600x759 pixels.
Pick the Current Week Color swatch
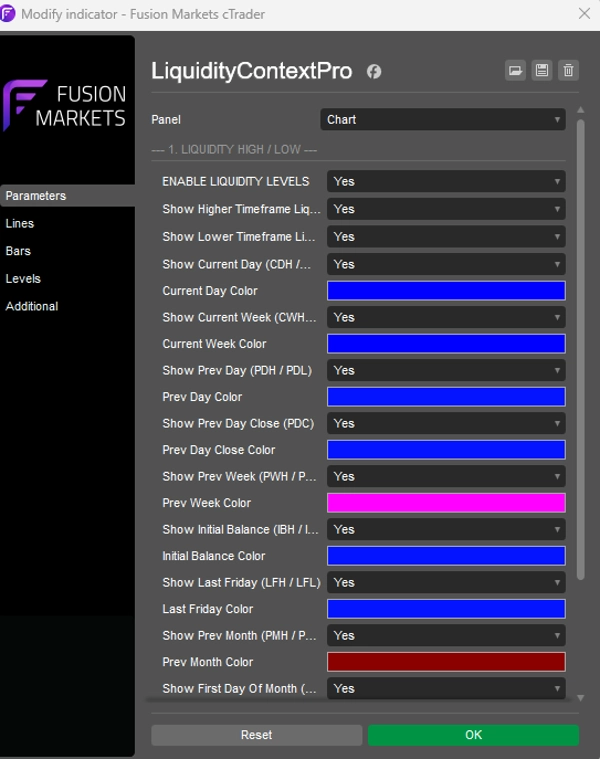446,344
